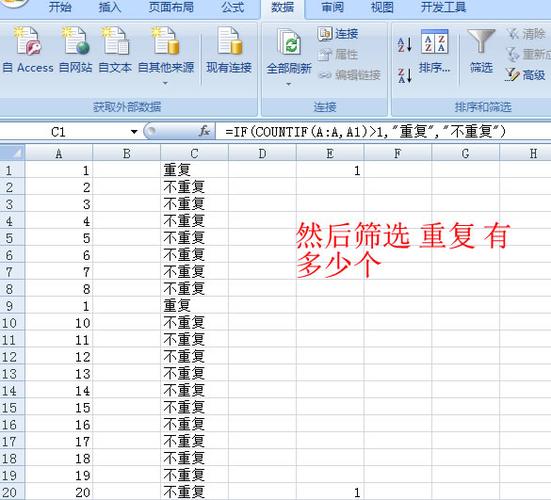Select the column C header

[x=194, y=153]
